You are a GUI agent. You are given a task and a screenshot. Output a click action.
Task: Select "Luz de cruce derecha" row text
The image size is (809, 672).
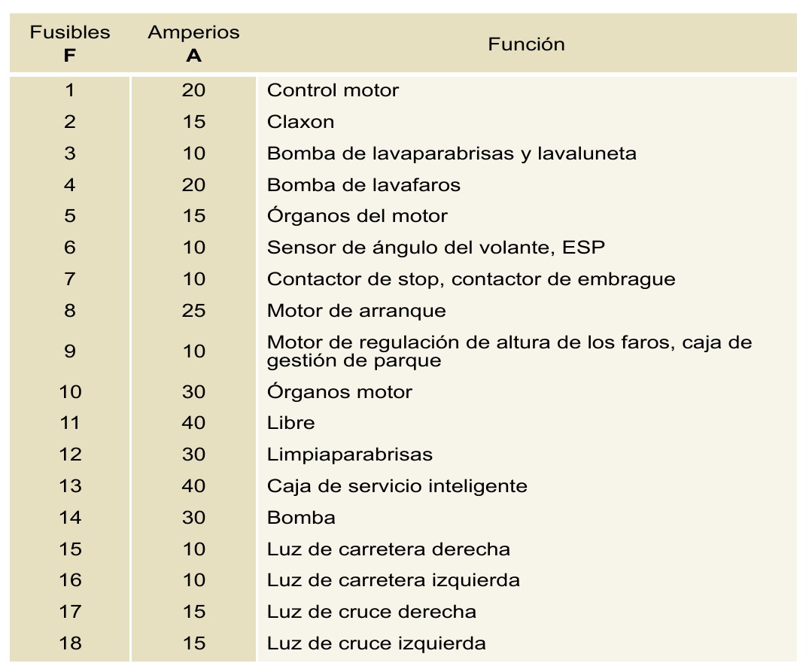372,612
